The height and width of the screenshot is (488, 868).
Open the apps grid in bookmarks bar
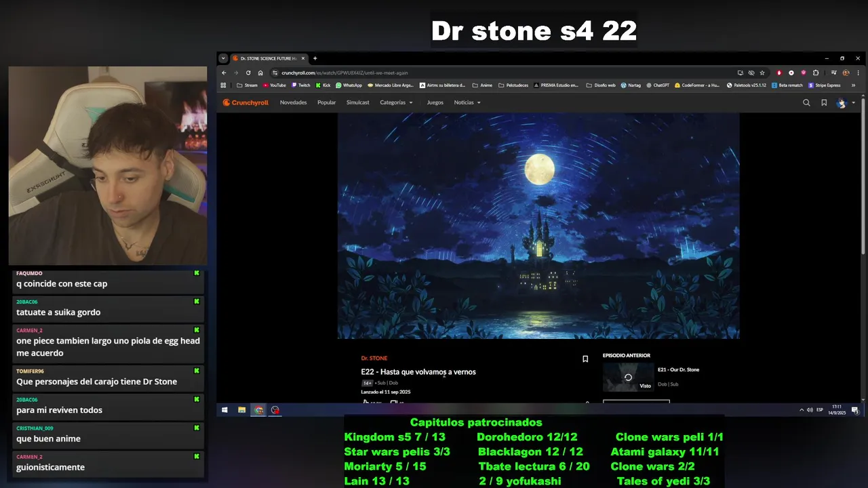click(223, 85)
